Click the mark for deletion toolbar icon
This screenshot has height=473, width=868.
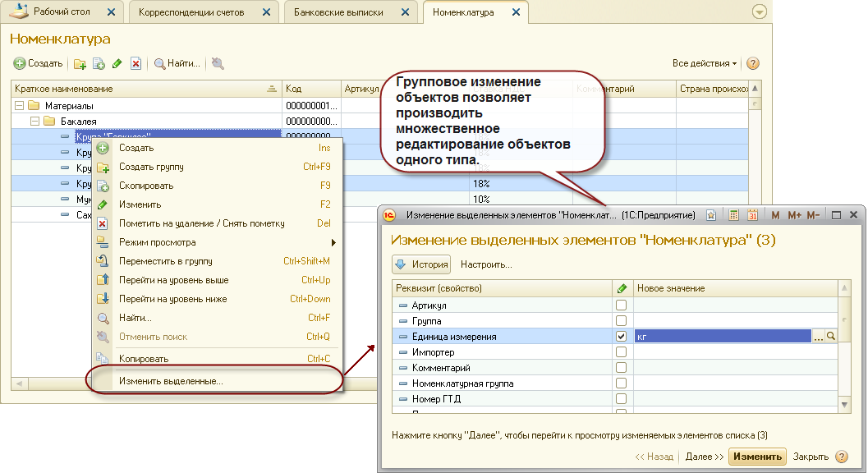click(136, 64)
